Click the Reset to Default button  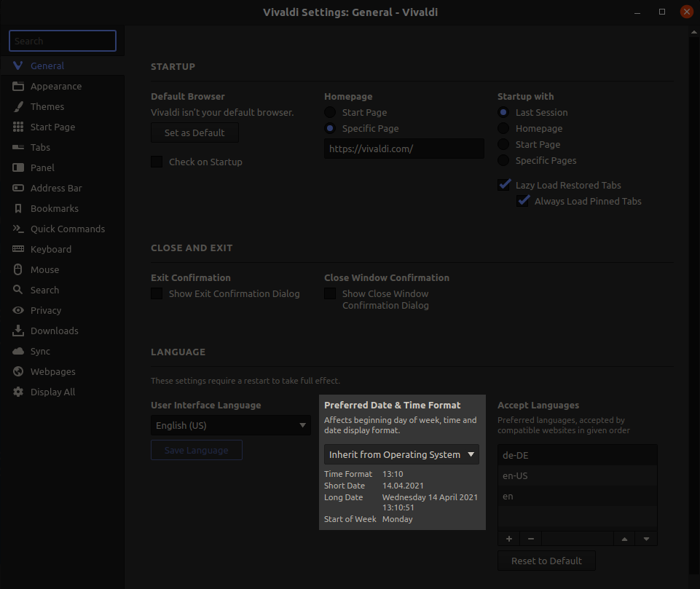[x=546, y=561]
